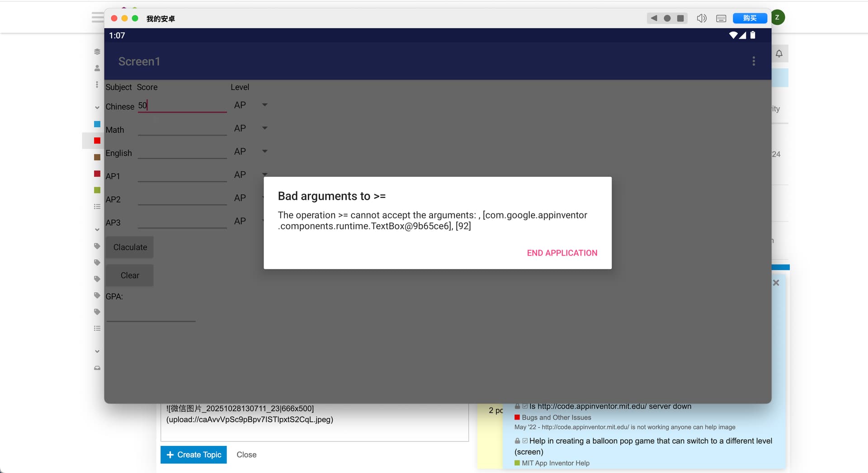The image size is (868, 473).
Task: Open the Level dropdown for Chinese
Action: click(251, 105)
